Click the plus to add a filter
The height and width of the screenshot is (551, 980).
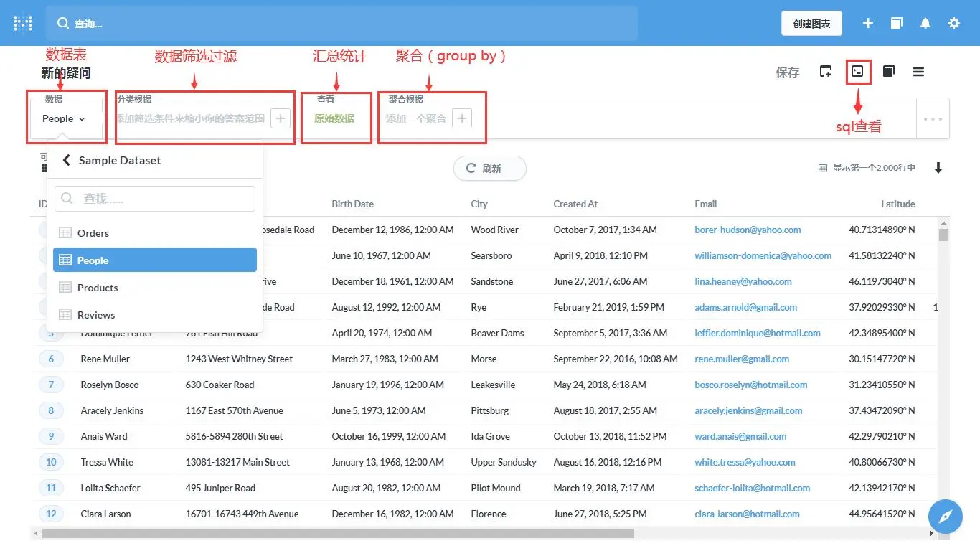pyautogui.click(x=281, y=118)
